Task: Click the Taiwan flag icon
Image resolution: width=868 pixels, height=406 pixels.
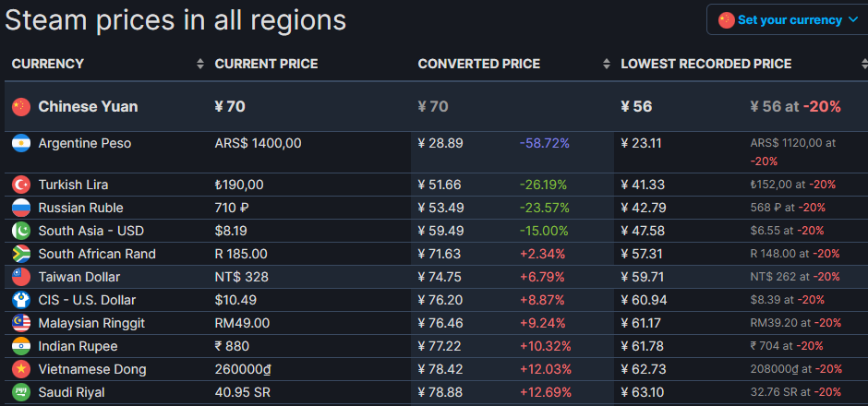Action: [20, 277]
